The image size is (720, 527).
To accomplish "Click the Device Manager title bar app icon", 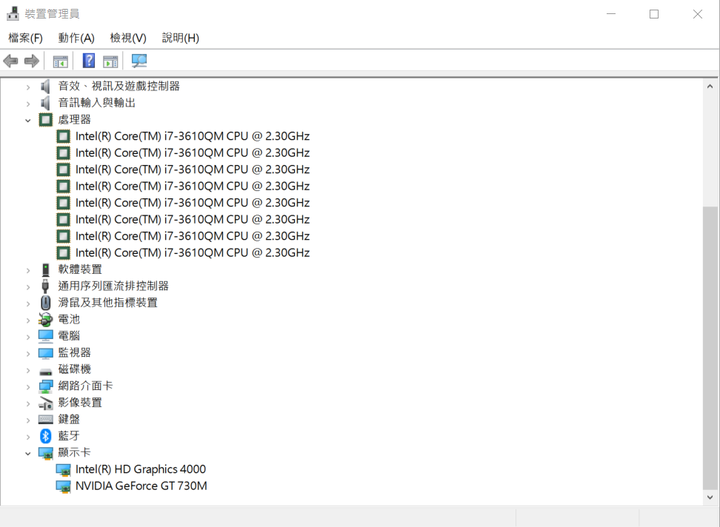I will point(12,14).
